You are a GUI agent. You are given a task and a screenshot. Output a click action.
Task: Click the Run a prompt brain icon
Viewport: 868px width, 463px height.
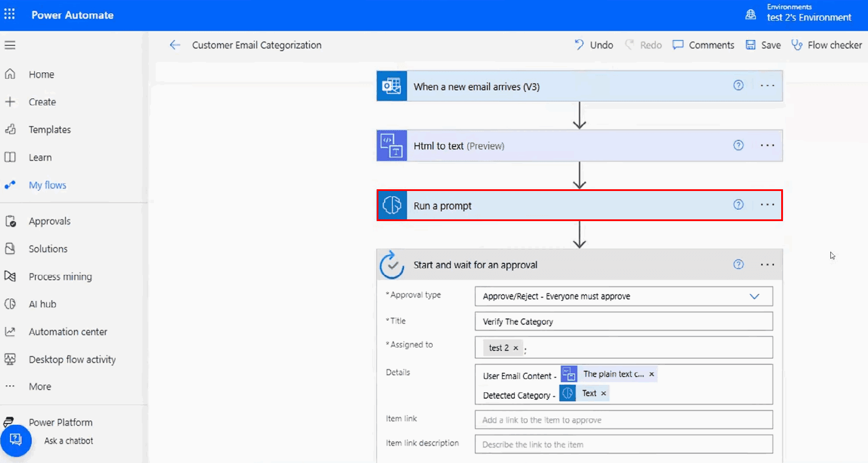(392, 205)
